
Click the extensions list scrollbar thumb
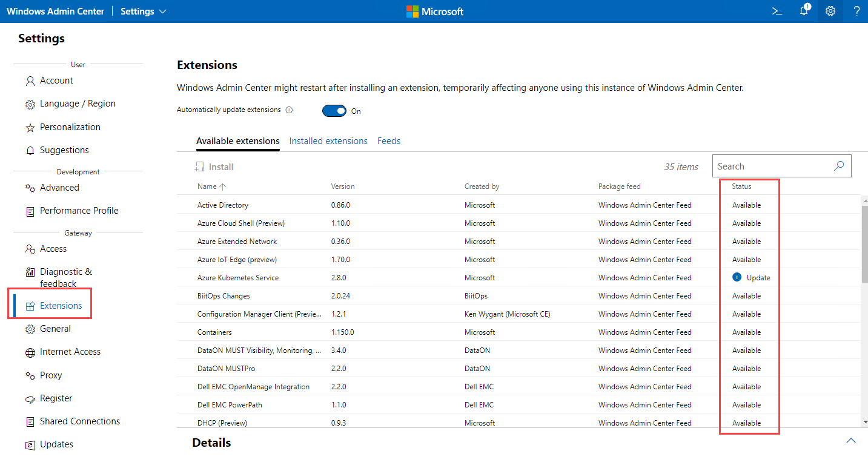(x=864, y=243)
